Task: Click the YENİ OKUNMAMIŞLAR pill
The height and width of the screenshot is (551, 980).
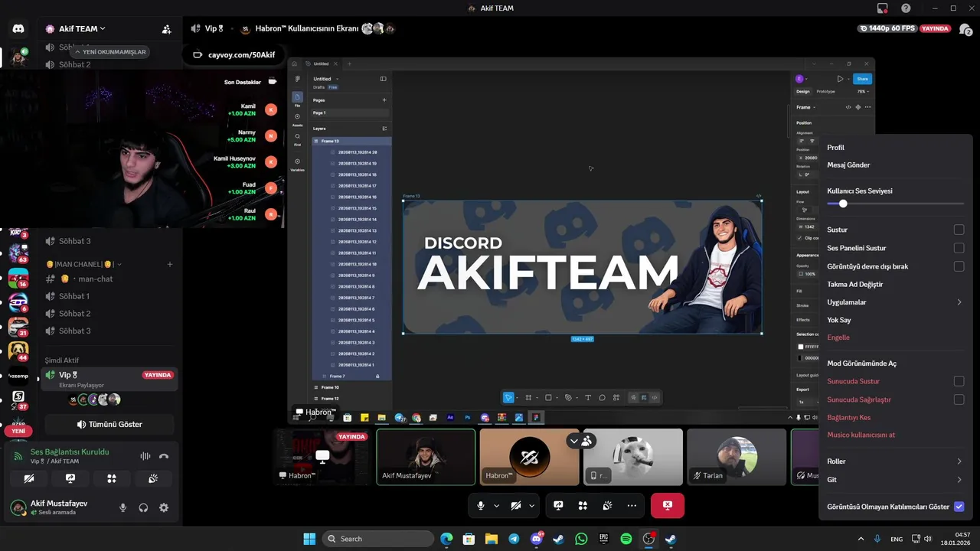Action: 109,52
